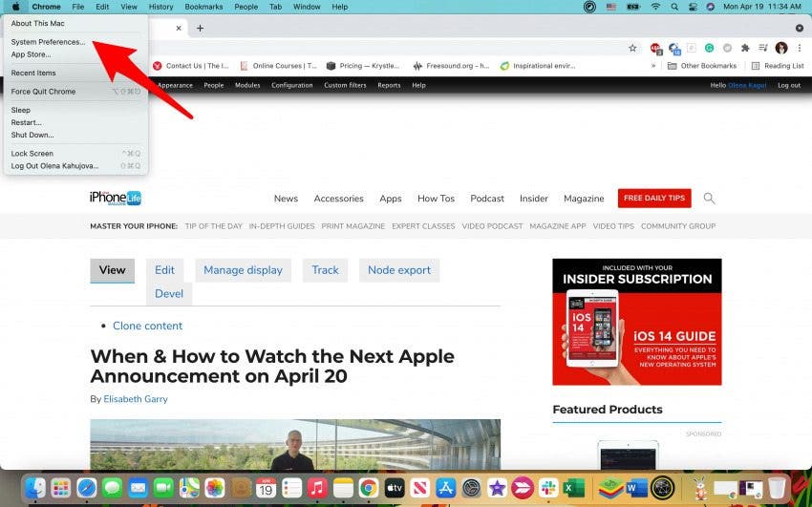Open the Chrome extensions puzzle icon

click(x=745, y=48)
